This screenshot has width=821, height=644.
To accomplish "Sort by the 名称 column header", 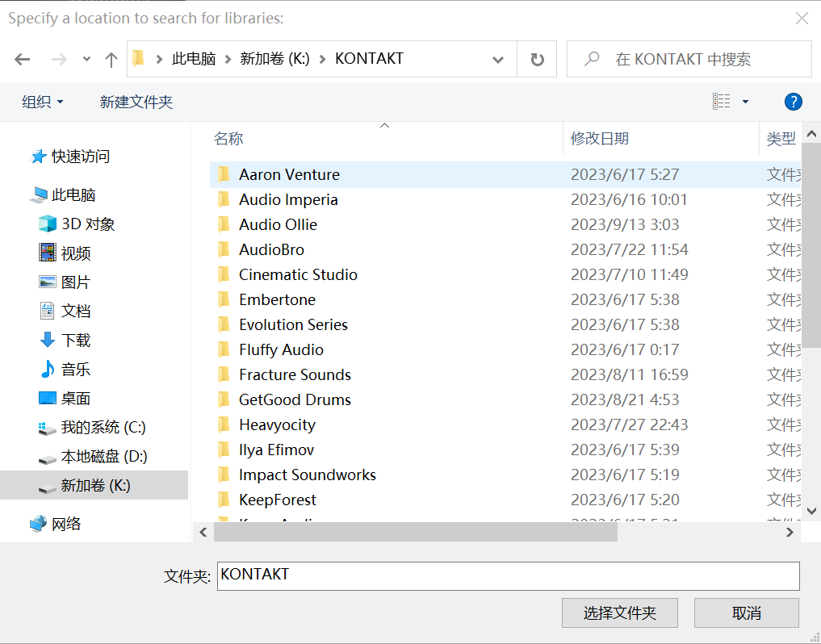I will pos(228,139).
